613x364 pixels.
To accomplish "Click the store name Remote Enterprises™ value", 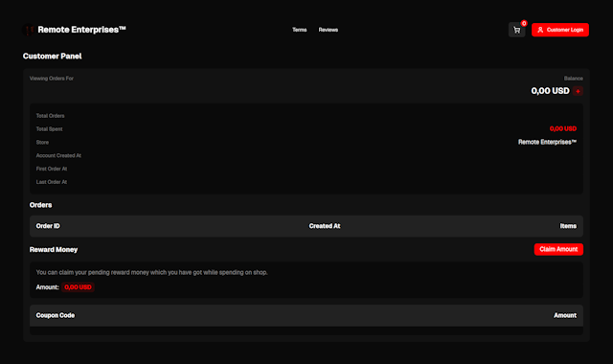I will click(547, 142).
